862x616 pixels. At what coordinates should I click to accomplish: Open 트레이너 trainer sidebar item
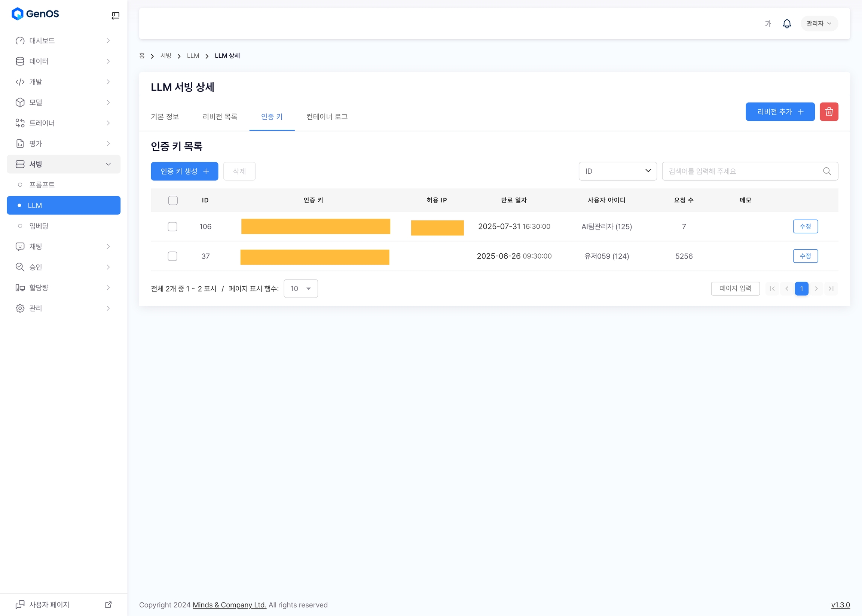tap(42, 123)
